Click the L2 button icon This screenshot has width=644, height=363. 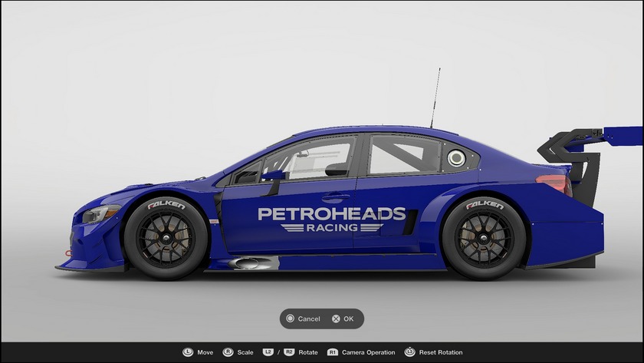pyautogui.click(x=268, y=352)
